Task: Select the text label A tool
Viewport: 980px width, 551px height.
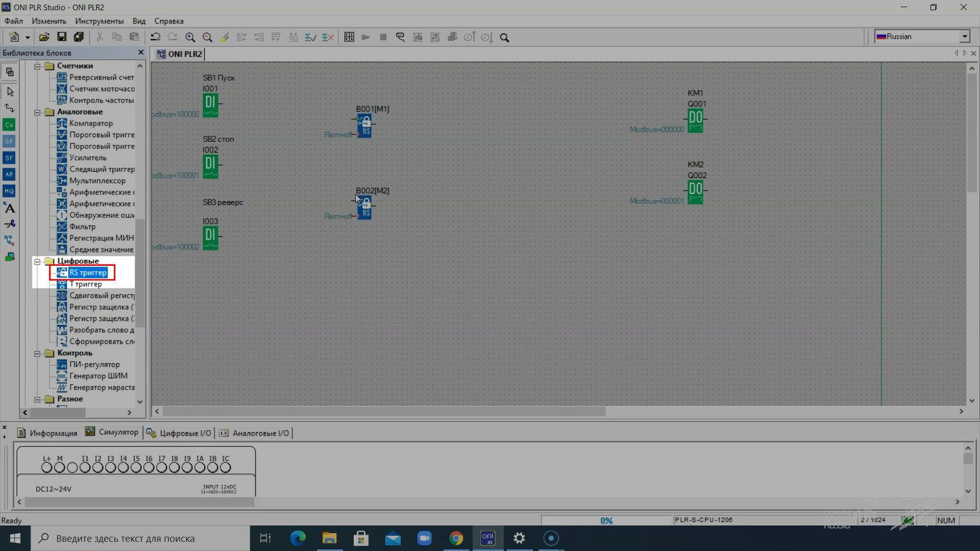Action: coord(9,208)
